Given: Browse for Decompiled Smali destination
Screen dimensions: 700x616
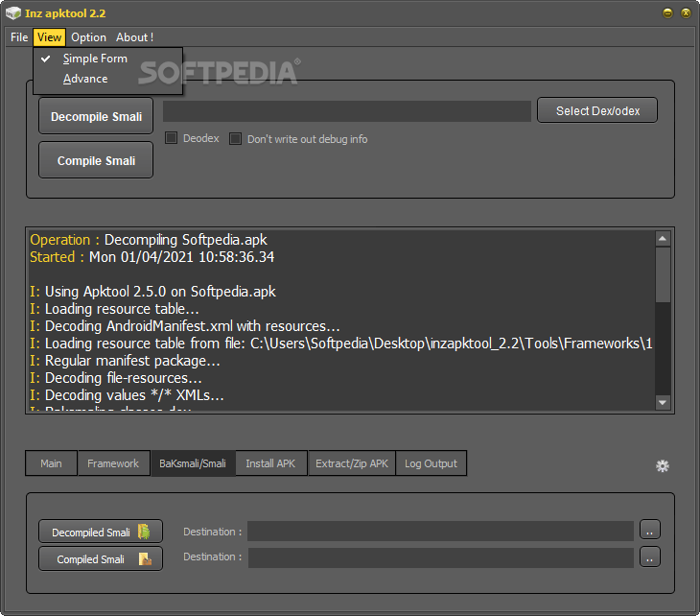Looking at the screenshot, I should [x=649, y=530].
